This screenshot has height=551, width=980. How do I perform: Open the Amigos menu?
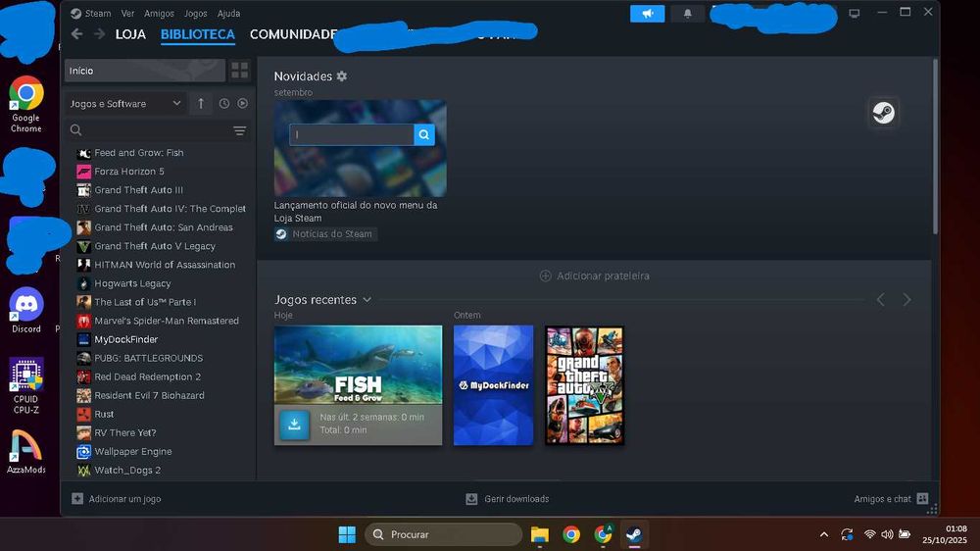(159, 13)
